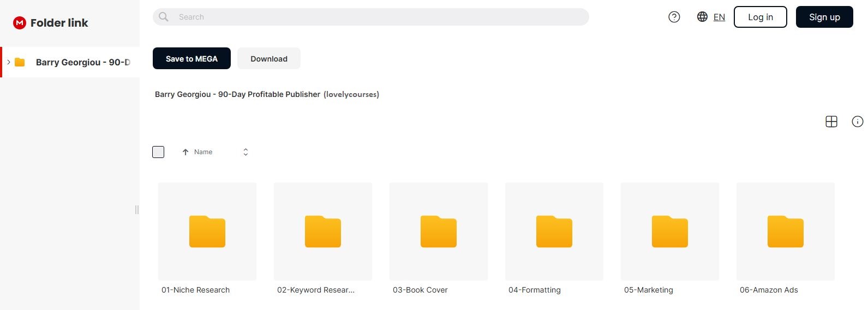Open the 06-Amazon Ads folder icon
Screen dimensions: 868x310
click(785, 232)
